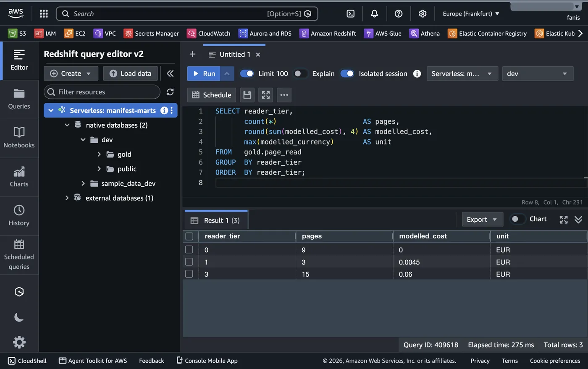This screenshot has width=588, height=369.
Task: Open the Queries section
Action: tap(19, 99)
